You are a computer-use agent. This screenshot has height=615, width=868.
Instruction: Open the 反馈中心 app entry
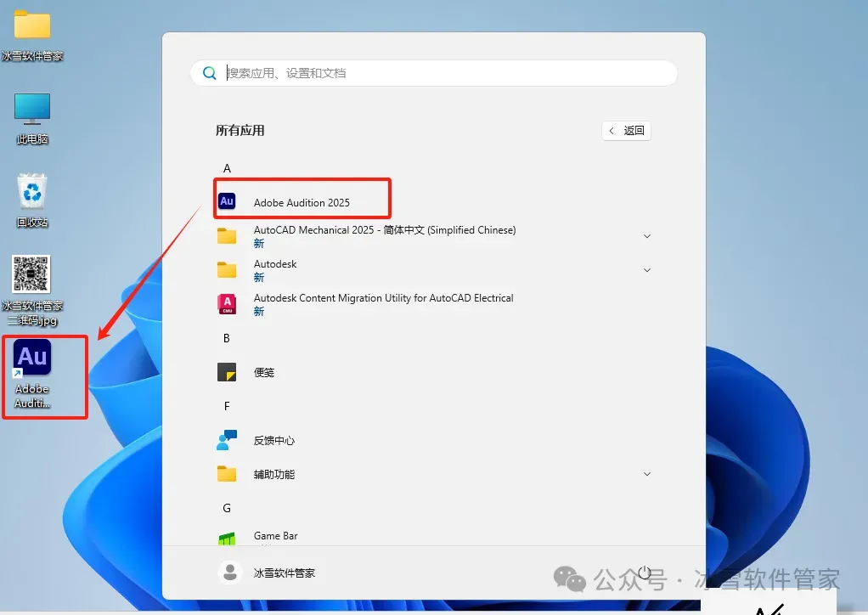274,440
